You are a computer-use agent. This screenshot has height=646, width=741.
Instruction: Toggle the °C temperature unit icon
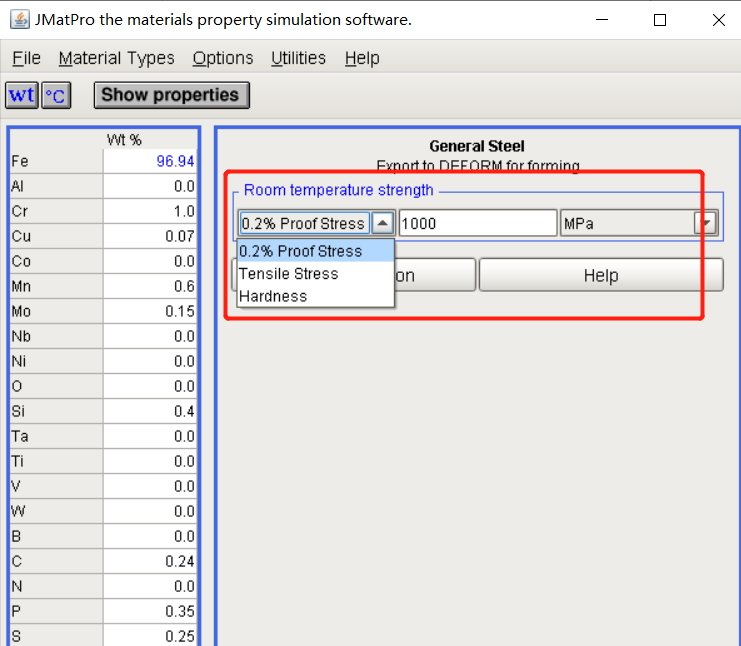point(55,95)
